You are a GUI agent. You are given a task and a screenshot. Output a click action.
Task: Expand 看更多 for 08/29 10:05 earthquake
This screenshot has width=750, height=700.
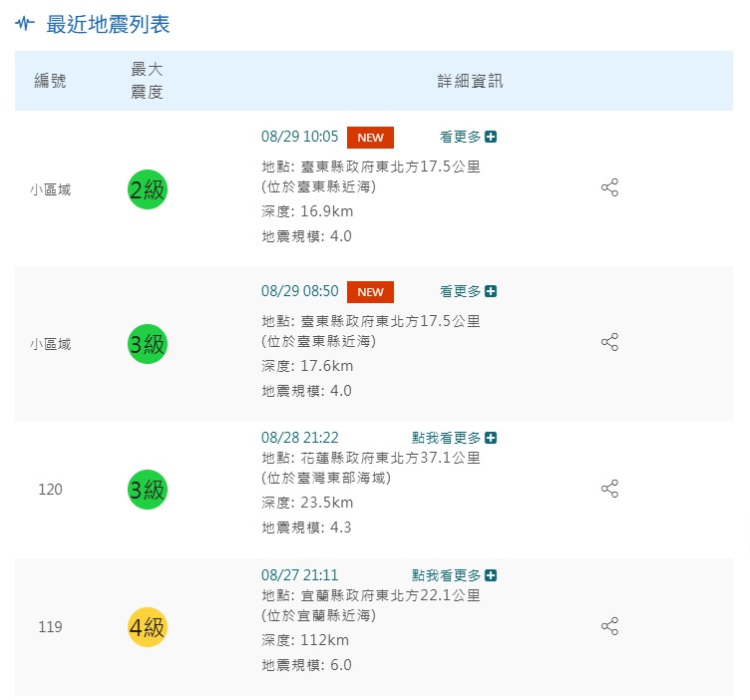coord(468,137)
